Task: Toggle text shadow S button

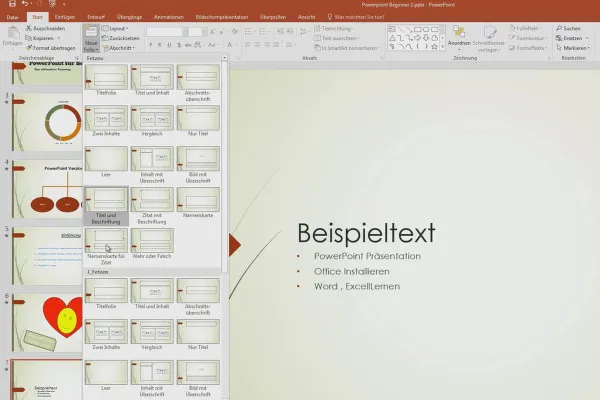Action: 179,45
